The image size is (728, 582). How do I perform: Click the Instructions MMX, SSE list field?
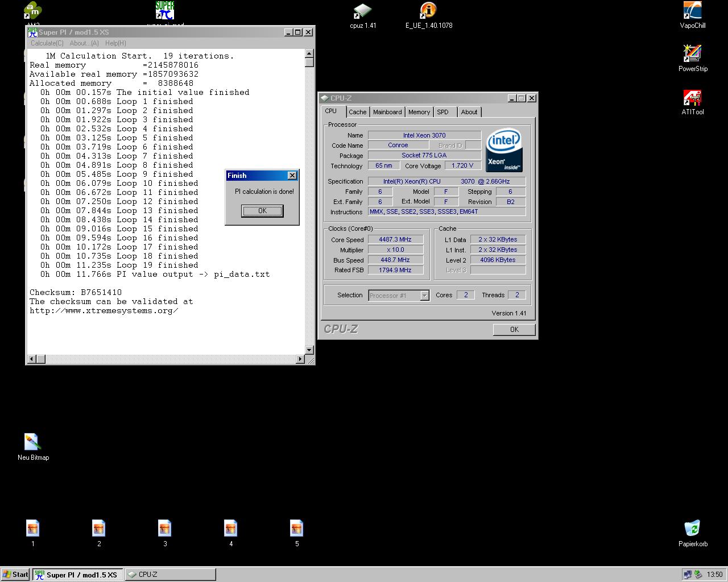(x=446, y=211)
